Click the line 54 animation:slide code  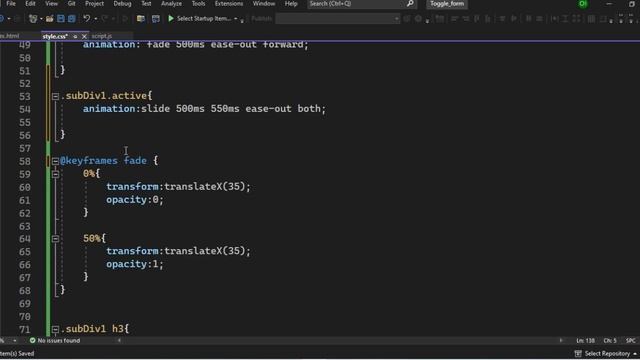(x=204, y=109)
